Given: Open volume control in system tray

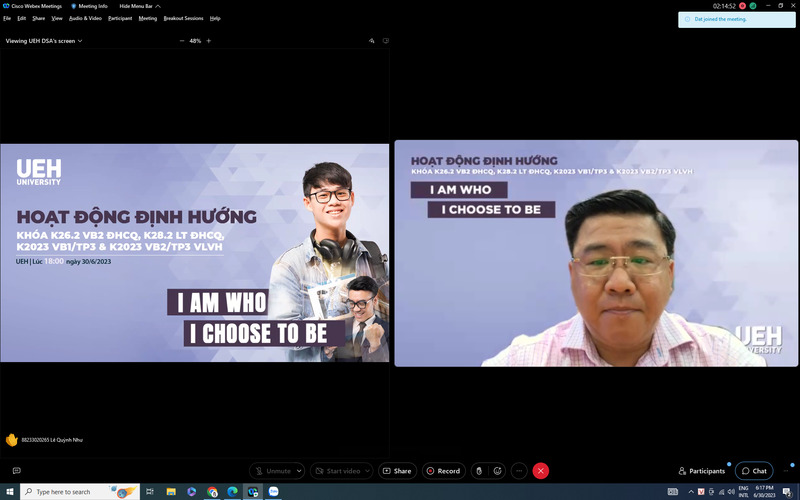Looking at the screenshot, I should click(x=731, y=492).
